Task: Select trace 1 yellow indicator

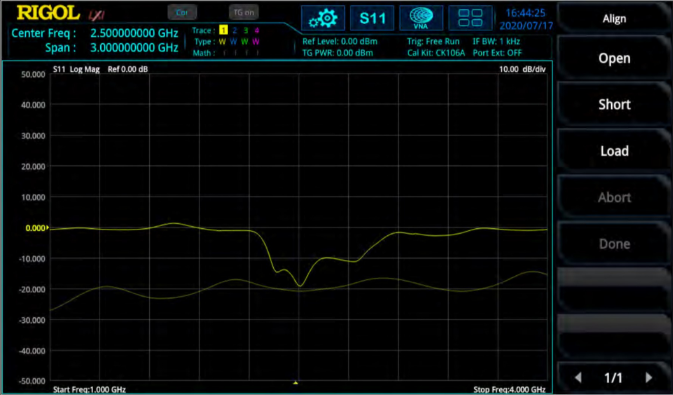Action: pyautogui.click(x=223, y=30)
